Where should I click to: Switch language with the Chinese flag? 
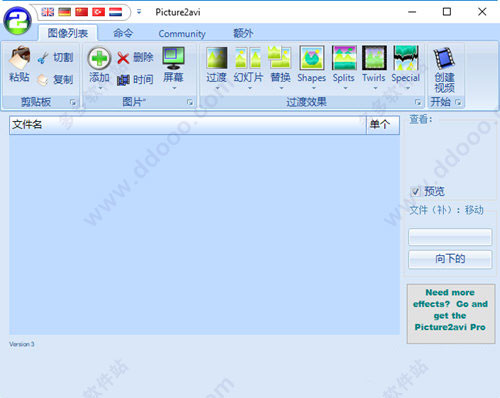(x=82, y=12)
